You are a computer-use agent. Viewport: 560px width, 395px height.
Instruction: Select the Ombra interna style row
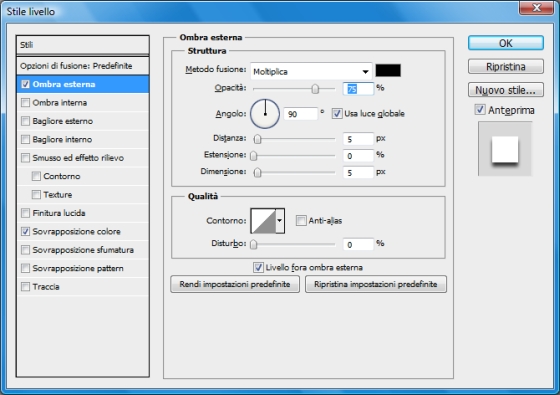tap(82, 103)
